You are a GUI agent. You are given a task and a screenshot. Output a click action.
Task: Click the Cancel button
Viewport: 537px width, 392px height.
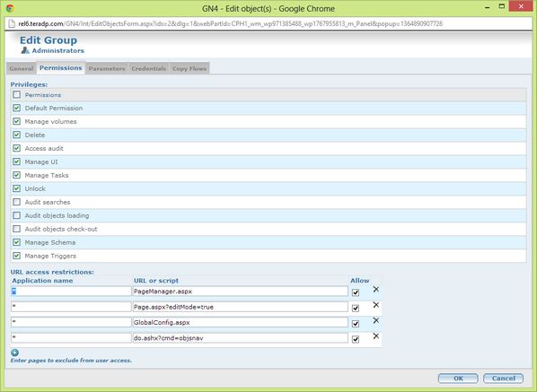tap(503, 379)
